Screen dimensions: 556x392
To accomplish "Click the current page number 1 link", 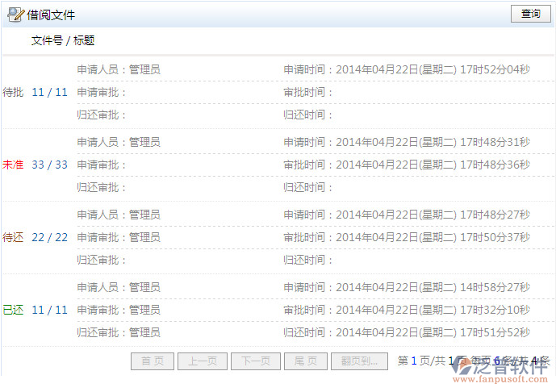I will tap(414, 361).
